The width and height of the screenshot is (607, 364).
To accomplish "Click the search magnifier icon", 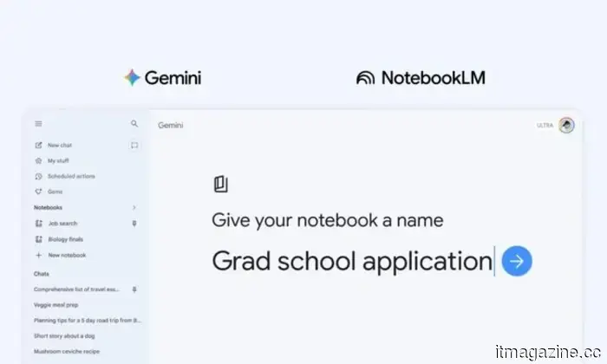I will 134,124.
